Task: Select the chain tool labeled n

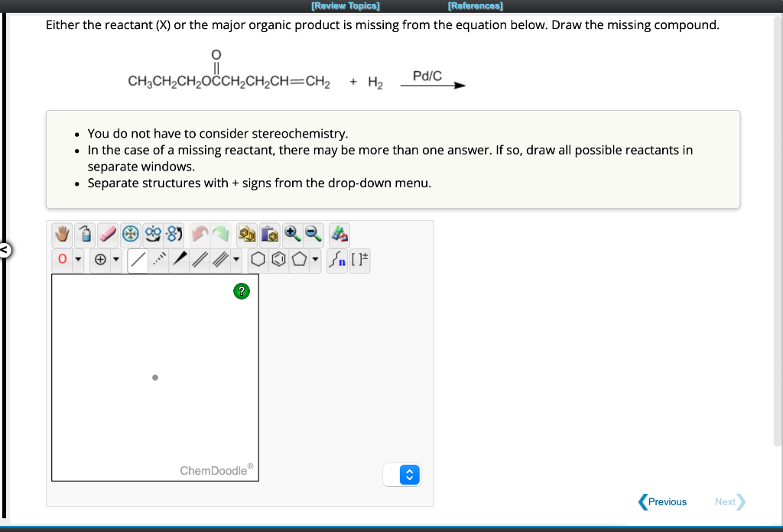Action: point(337,260)
